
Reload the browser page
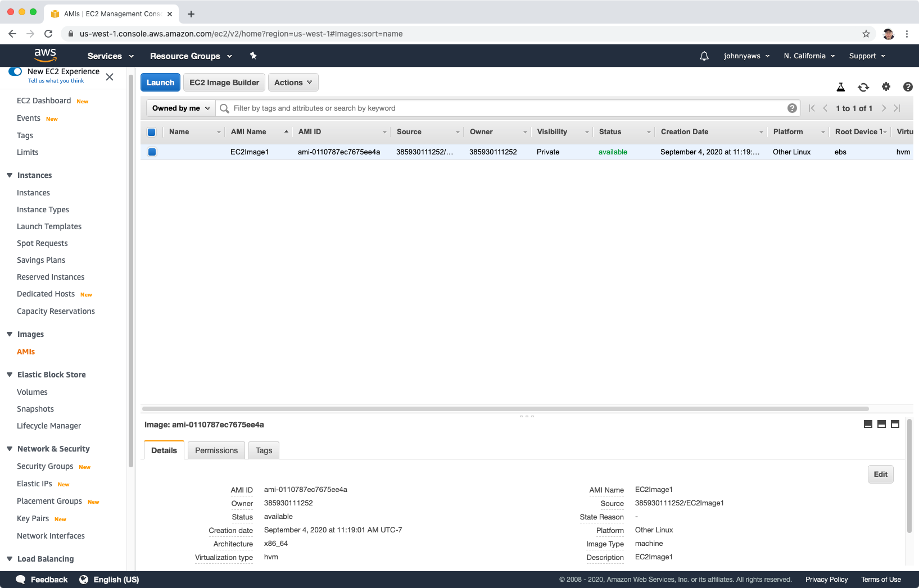(x=48, y=34)
